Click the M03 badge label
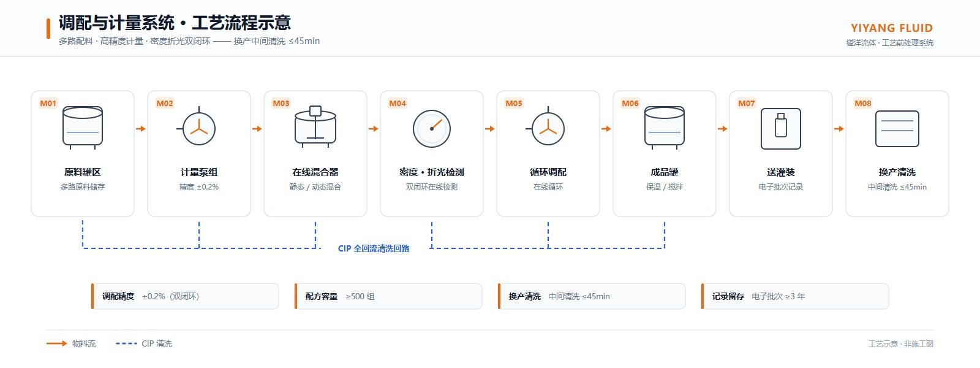This screenshot has height=368, width=980. (281, 103)
